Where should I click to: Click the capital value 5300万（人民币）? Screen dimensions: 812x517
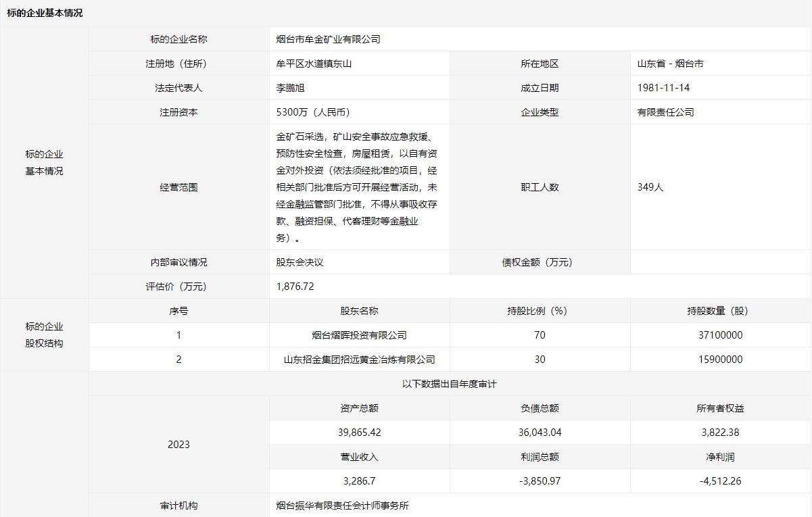[x=315, y=112]
